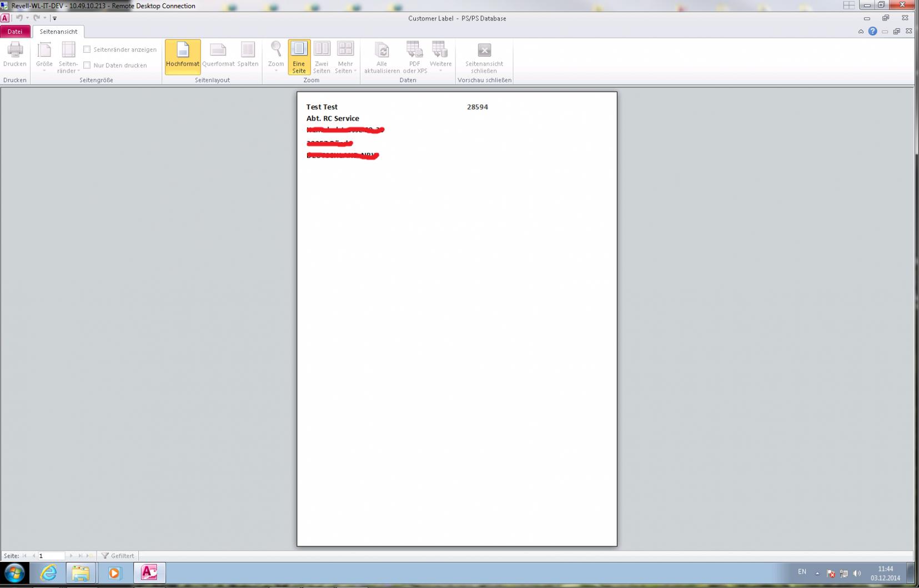This screenshot has width=919, height=588.
Task: Click the Redo arrow in quick access toolbar
Action: tap(37, 18)
